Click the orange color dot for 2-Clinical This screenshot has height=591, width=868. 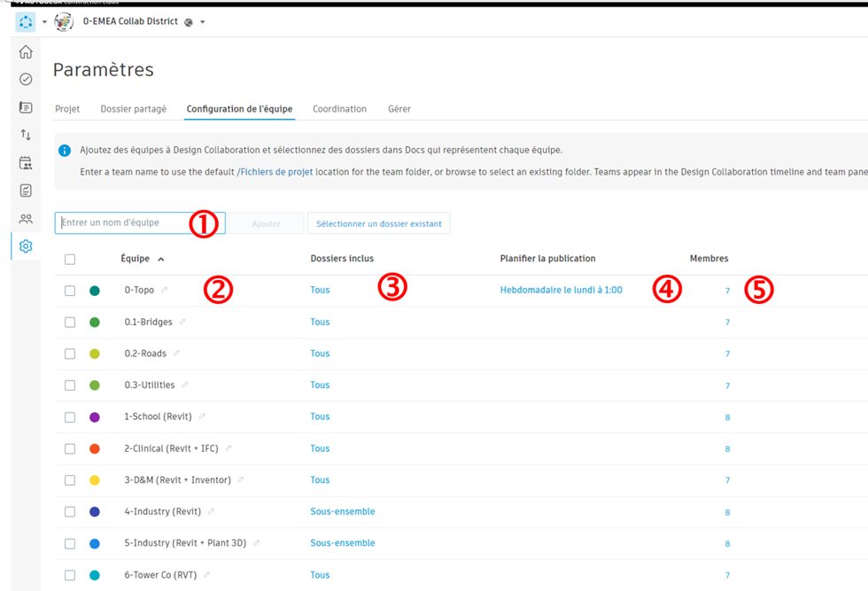tap(95, 448)
